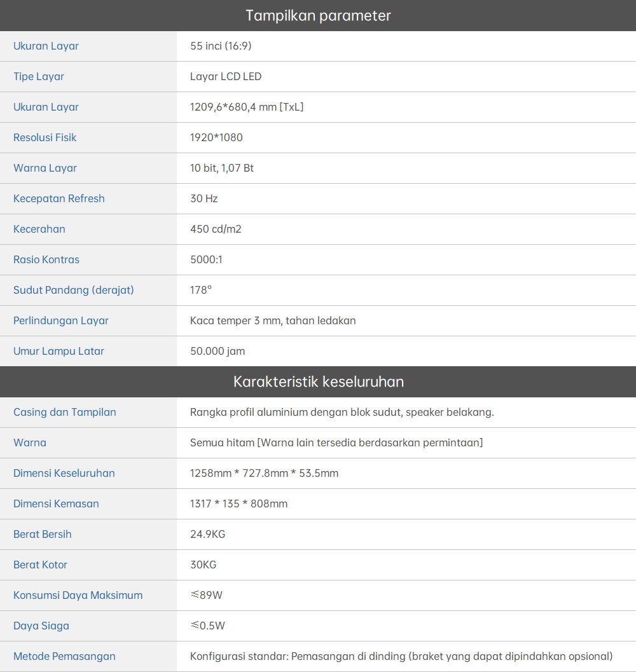This screenshot has width=636, height=672.
Task: Click the "Rasio Kontras" label
Action: [46, 259]
